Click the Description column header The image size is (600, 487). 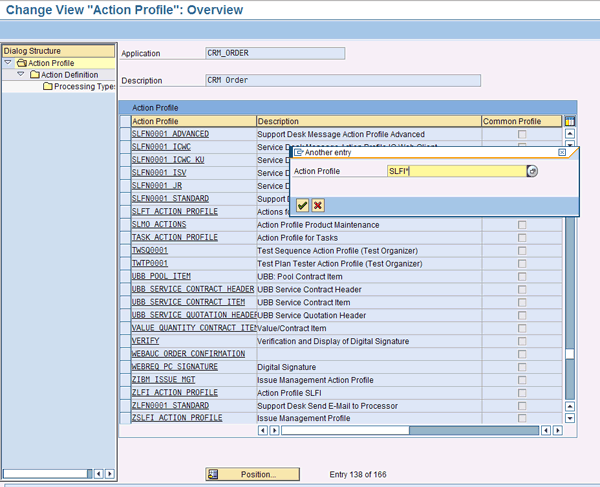369,121
